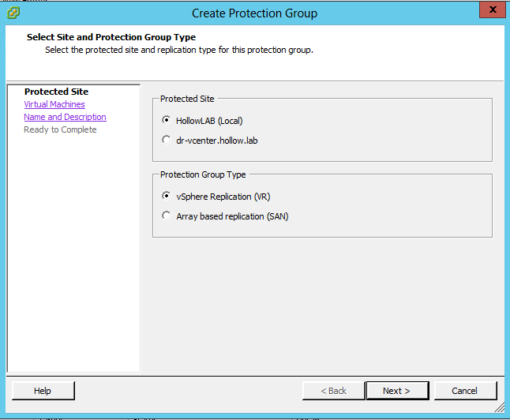Click the wizard instruction text under the heading

(x=179, y=50)
